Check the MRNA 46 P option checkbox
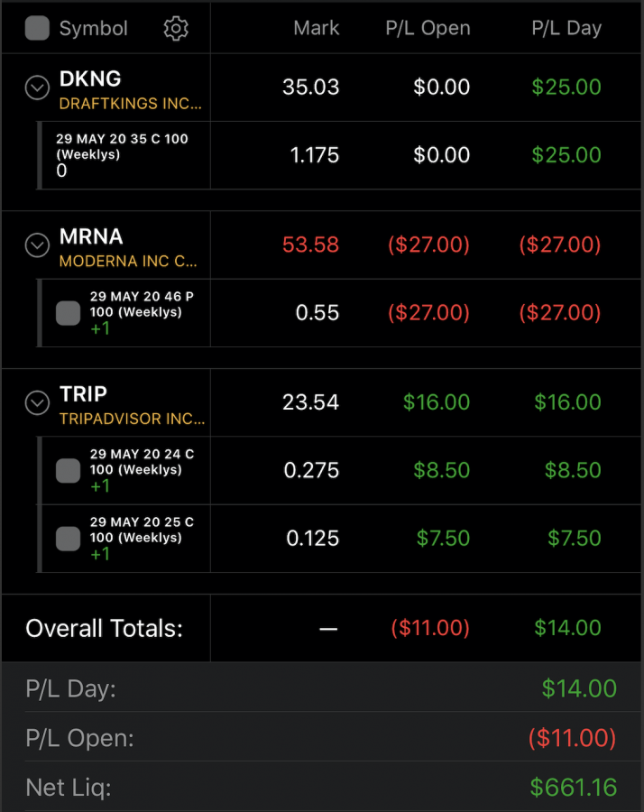Screen dimensions: 644x812 pyautogui.click(x=68, y=313)
